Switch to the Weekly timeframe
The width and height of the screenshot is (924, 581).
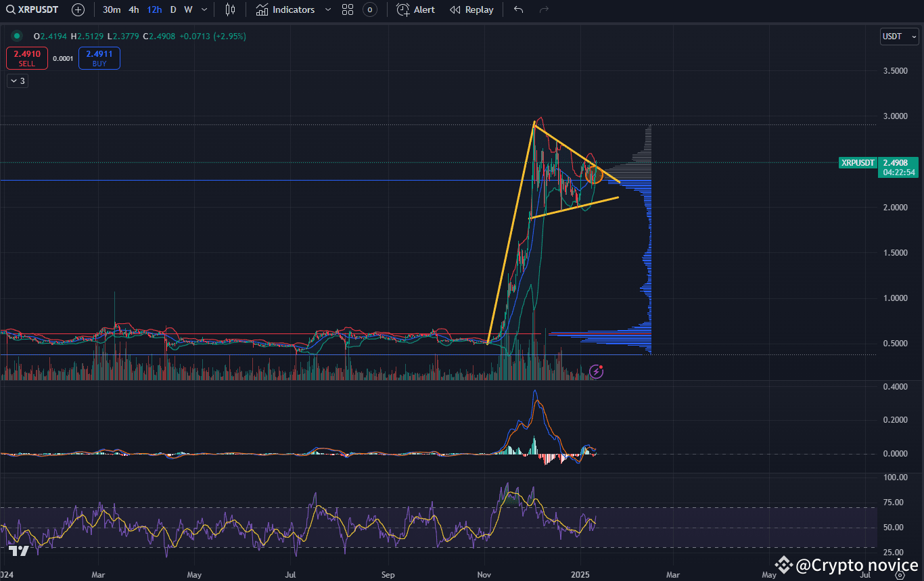coord(188,9)
